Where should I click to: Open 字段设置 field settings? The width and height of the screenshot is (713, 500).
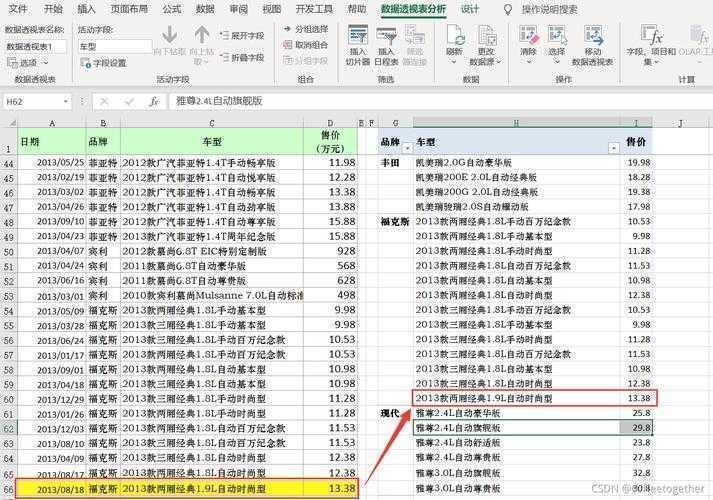tap(104, 63)
